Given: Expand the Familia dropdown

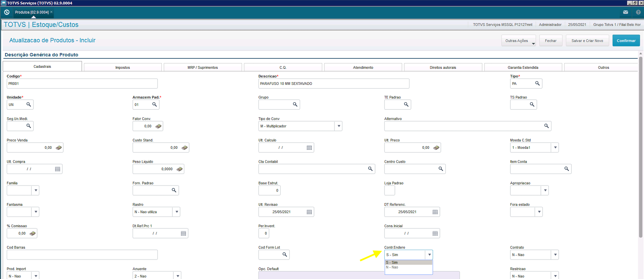Looking at the screenshot, I should tap(36, 190).
